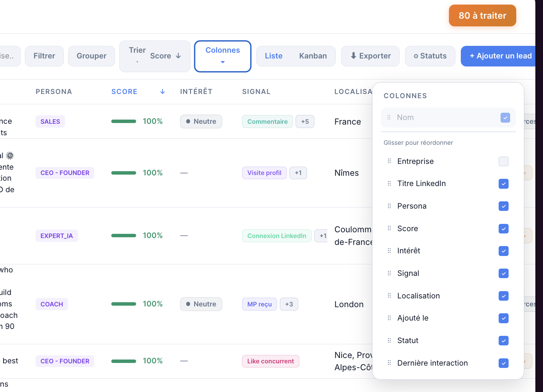
Task: Collapse the Colonnes dropdown
Action: coord(223,56)
